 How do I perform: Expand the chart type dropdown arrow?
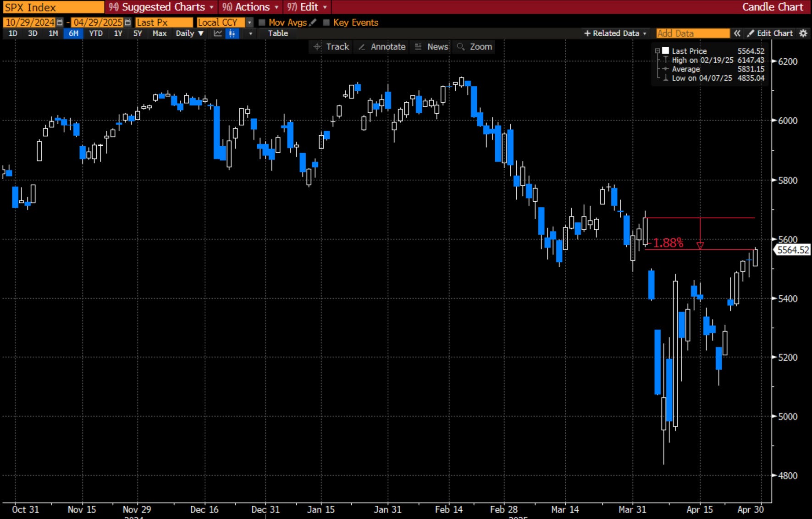coord(250,33)
